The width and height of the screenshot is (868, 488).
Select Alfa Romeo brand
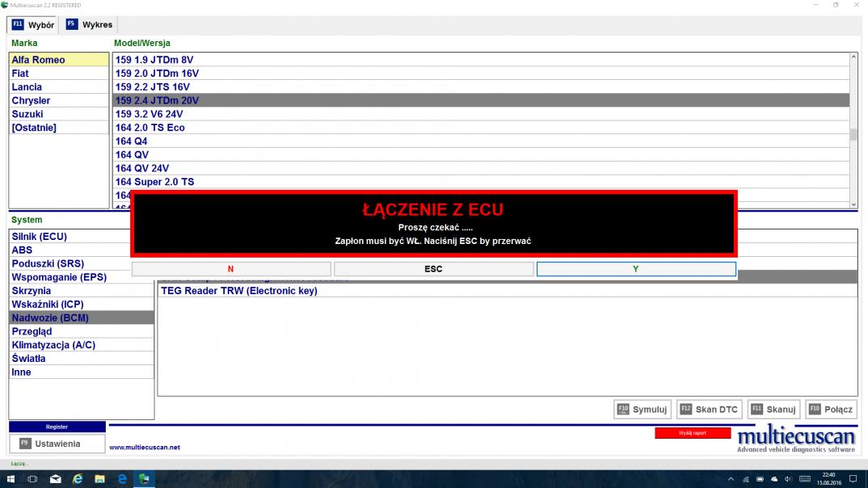tap(59, 60)
